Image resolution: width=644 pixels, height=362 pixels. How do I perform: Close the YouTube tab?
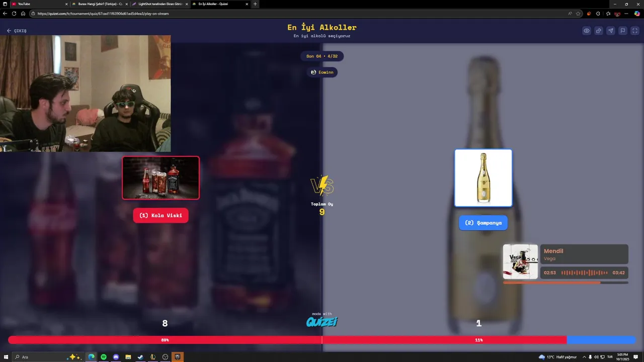click(x=66, y=4)
